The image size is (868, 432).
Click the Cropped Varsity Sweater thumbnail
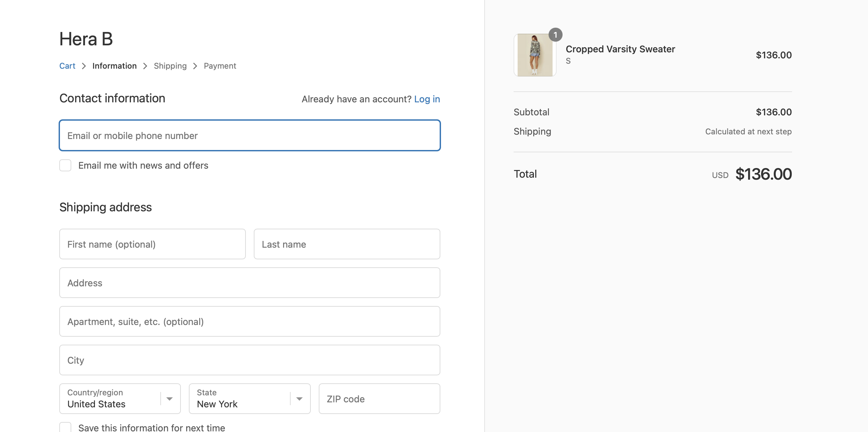[x=534, y=55]
